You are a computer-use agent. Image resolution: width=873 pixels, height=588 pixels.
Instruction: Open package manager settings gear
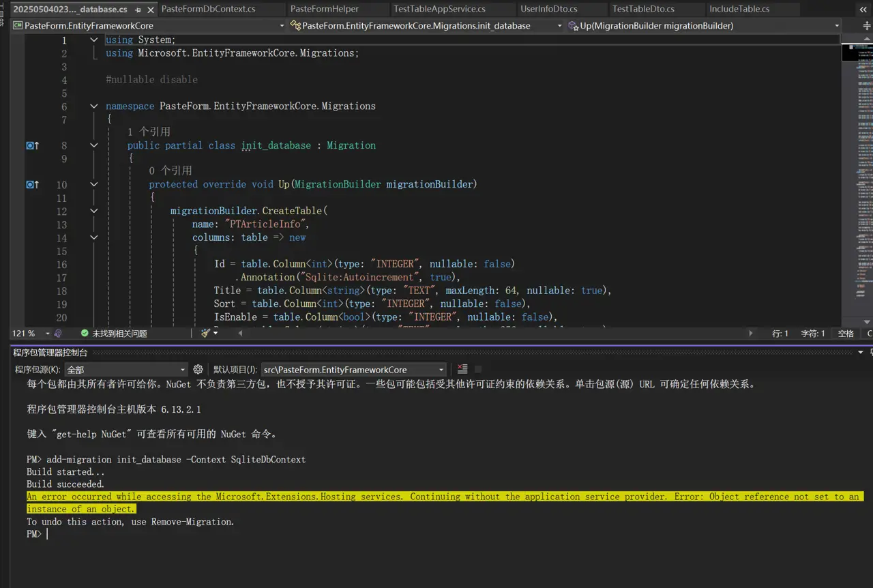pos(198,369)
